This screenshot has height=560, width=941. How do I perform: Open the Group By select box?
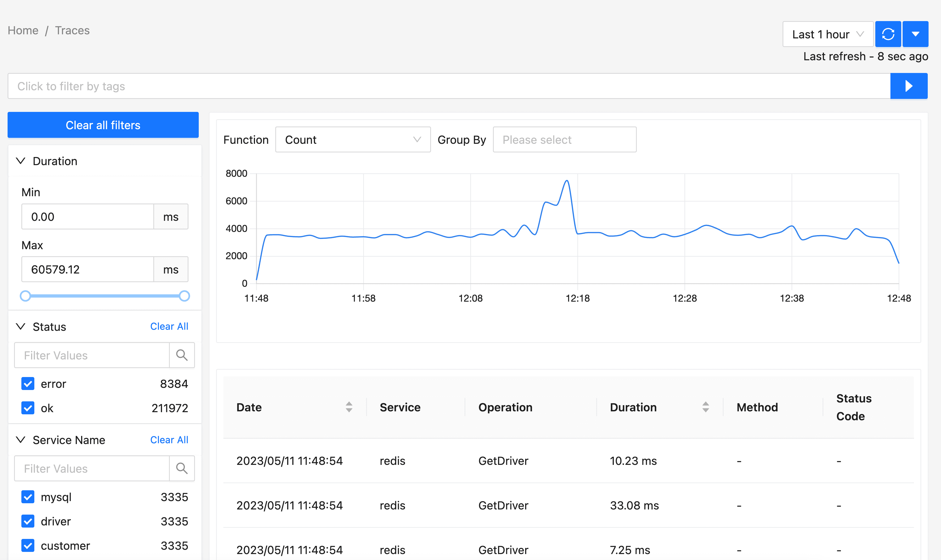[564, 140]
